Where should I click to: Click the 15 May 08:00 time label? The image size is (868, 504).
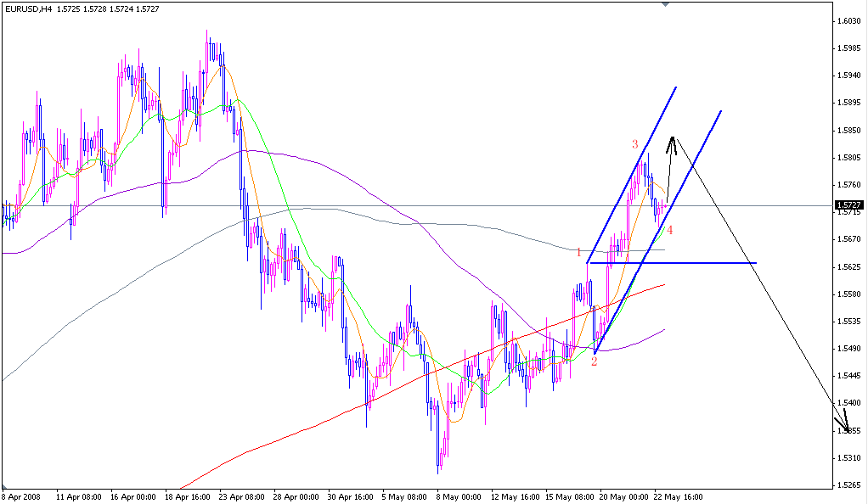[570, 497]
